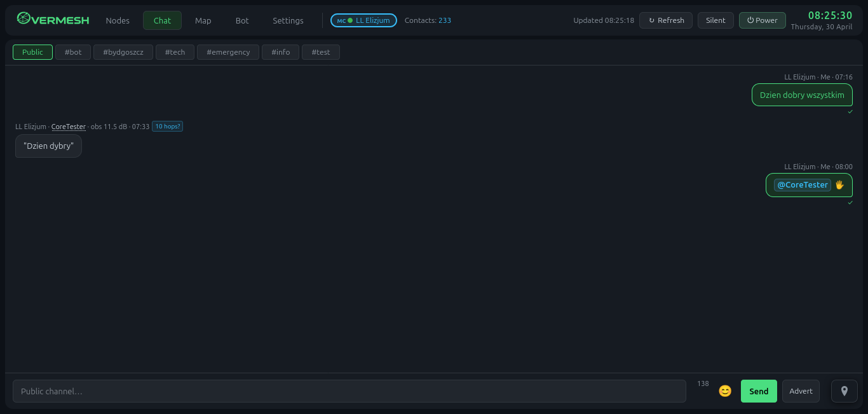The width and height of the screenshot is (868, 414).
Task: Share location with the pin icon
Action: pyautogui.click(x=844, y=391)
